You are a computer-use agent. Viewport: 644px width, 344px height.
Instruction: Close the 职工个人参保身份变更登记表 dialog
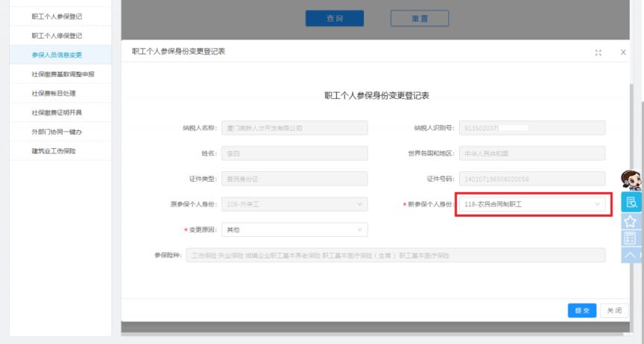click(623, 52)
